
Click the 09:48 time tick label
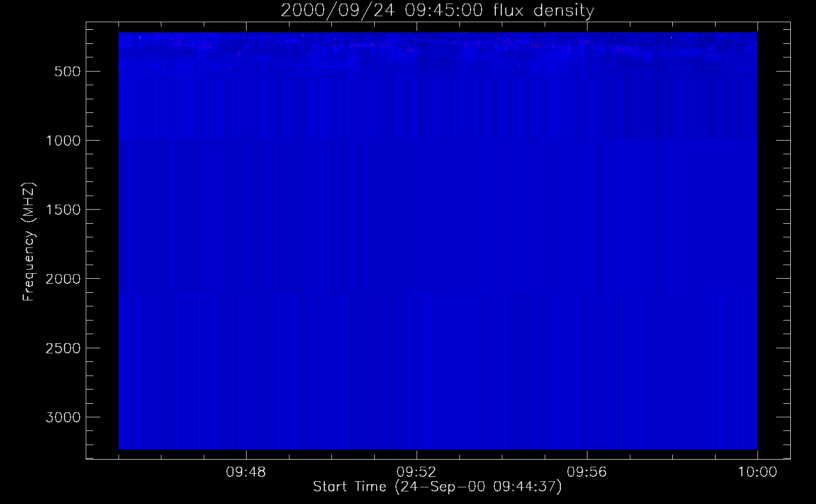[x=246, y=472]
